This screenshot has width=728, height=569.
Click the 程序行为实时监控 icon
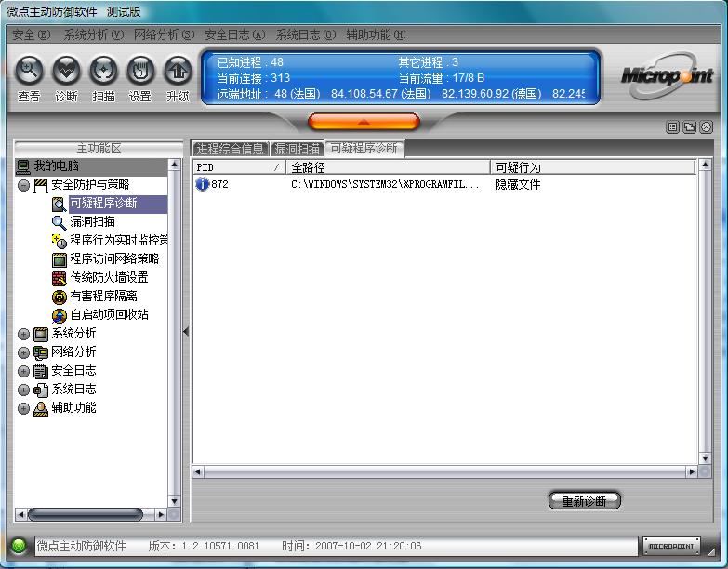click(x=59, y=241)
